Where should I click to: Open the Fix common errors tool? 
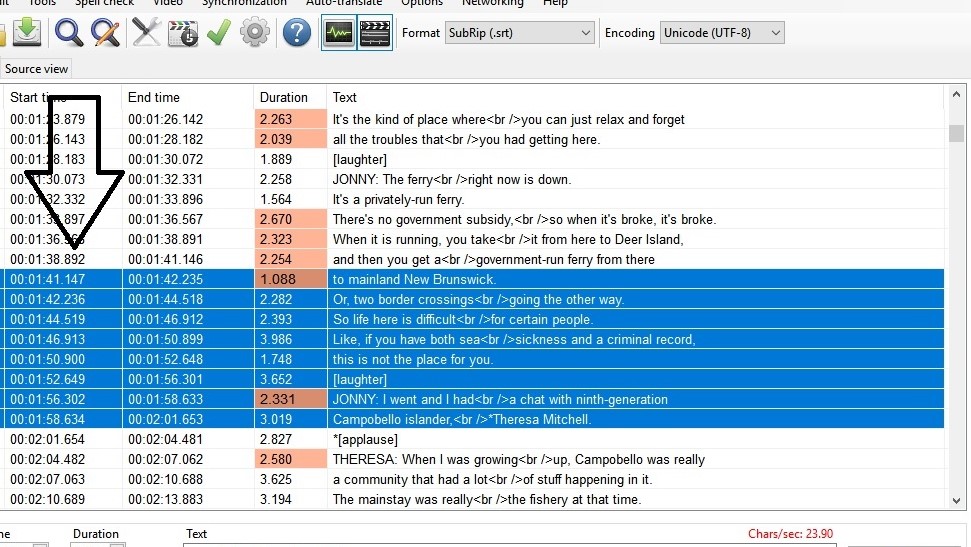(x=146, y=32)
